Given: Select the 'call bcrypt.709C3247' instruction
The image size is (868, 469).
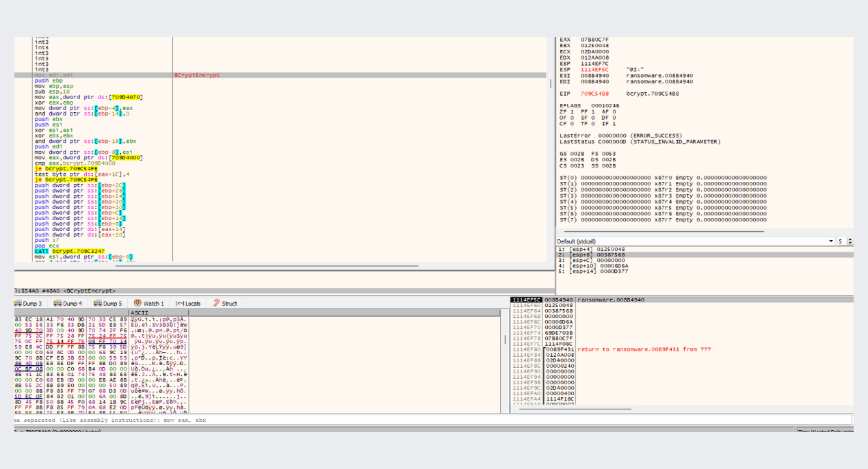Looking at the screenshot, I should (70, 252).
